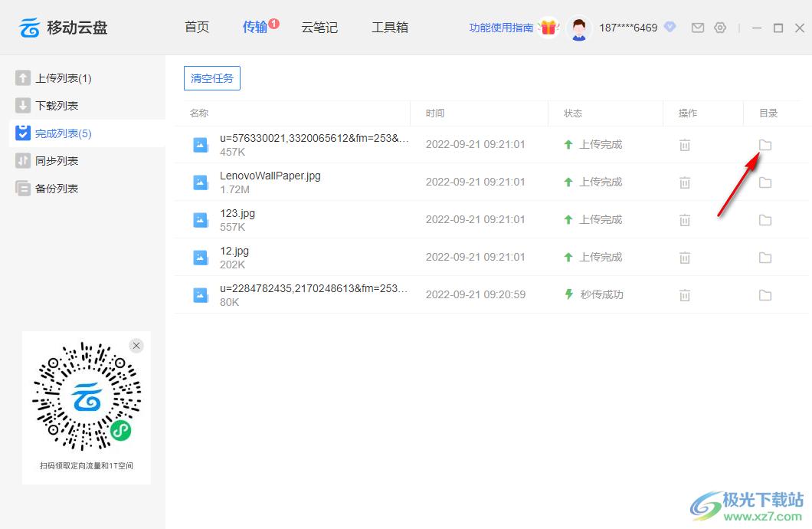Screen dimensions: 812x529
Task: Click the 清空任务 button
Action: (x=212, y=78)
